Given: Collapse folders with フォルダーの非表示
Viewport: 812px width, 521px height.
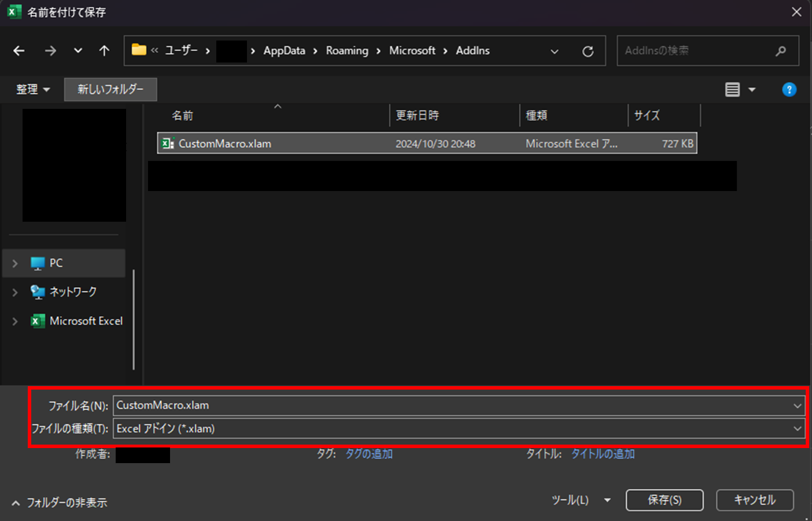Looking at the screenshot, I should [x=60, y=502].
